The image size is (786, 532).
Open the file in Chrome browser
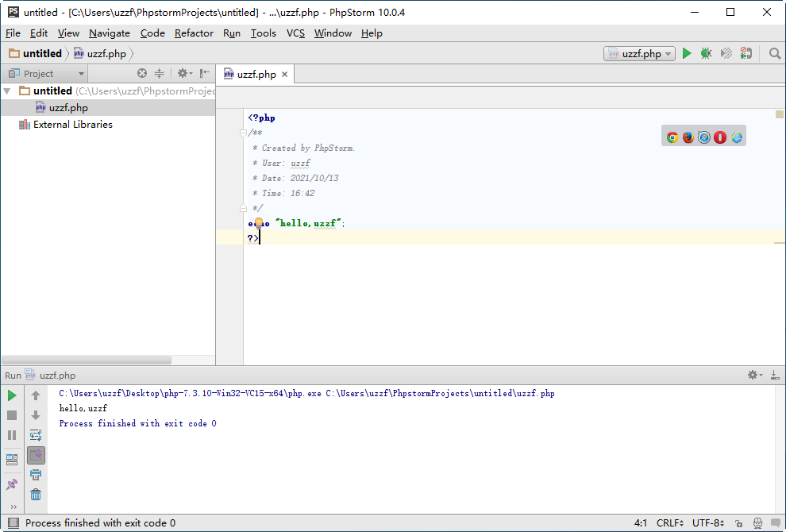(x=672, y=137)
